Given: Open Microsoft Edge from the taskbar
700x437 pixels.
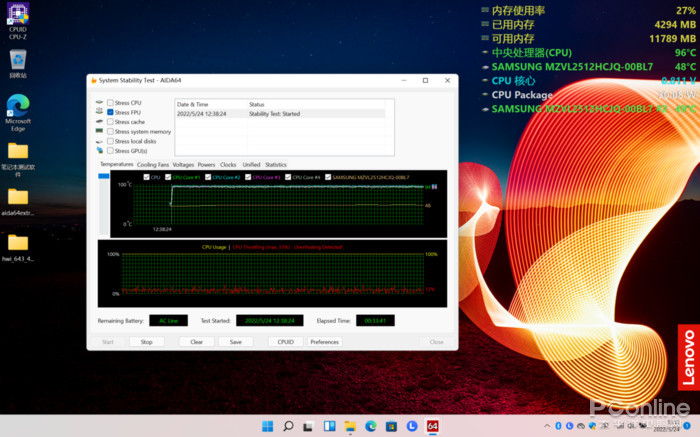Looking at the screenshot, I should click(371, 426).
